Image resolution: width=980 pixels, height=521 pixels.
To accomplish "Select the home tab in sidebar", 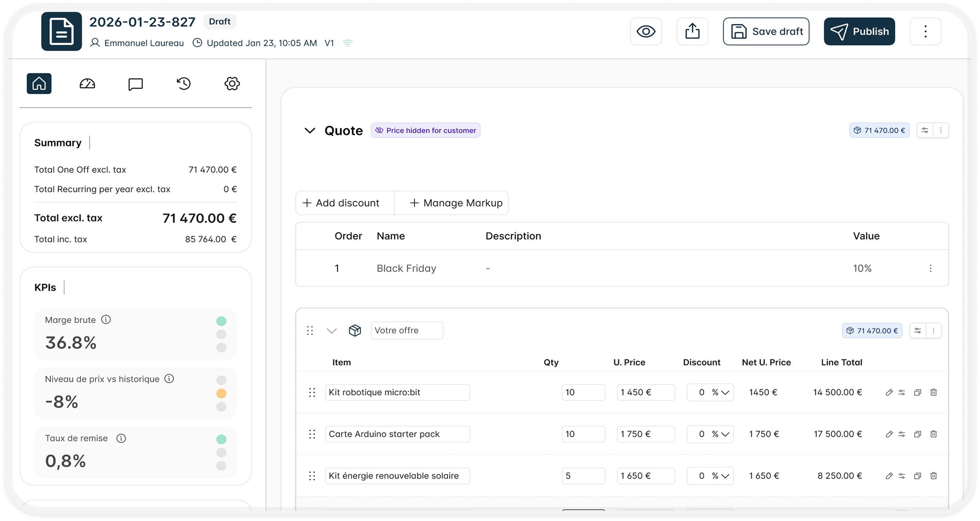I will pos(39,84).
